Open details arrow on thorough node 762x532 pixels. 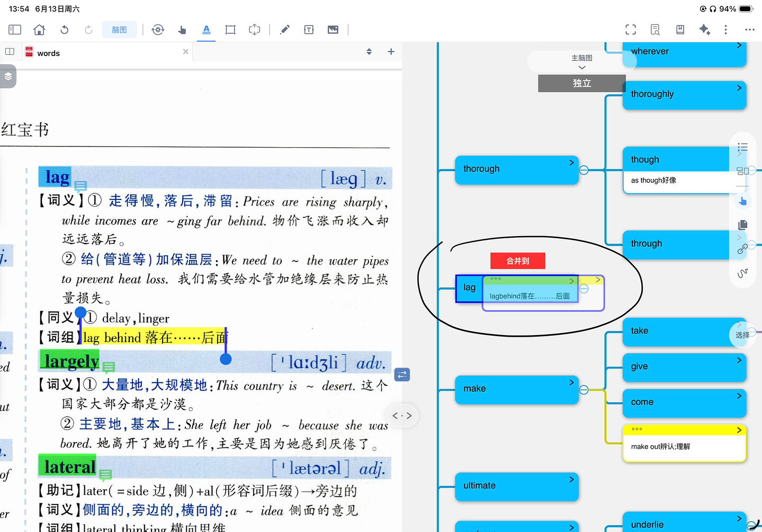[571, 163]
